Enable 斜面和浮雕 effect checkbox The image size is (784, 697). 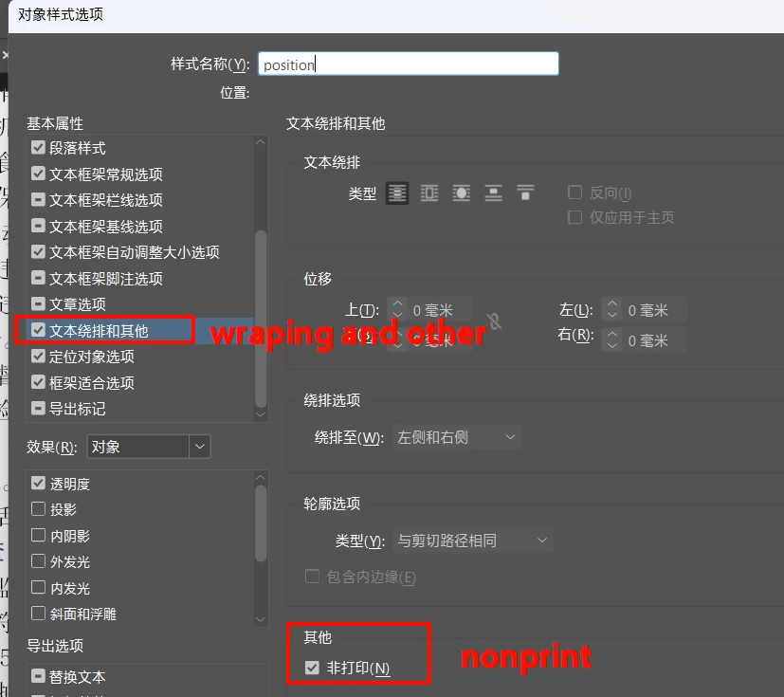38,613
